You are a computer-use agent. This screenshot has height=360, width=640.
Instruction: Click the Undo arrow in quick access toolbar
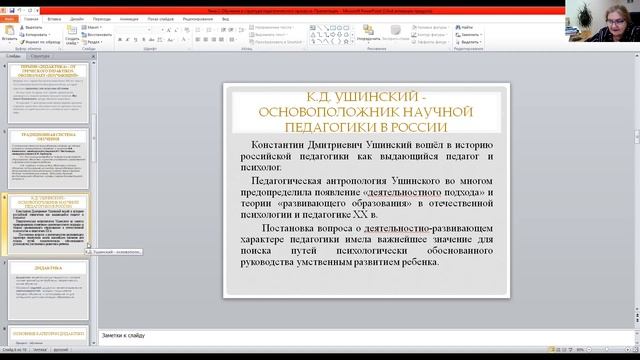tap(19, 10)
